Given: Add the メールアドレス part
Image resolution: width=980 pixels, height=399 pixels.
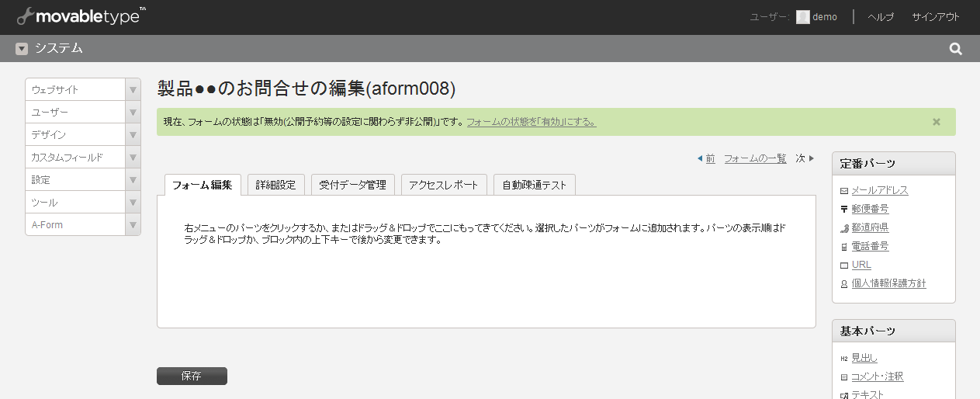Looking at the screenshot, I should coord(880,191).
